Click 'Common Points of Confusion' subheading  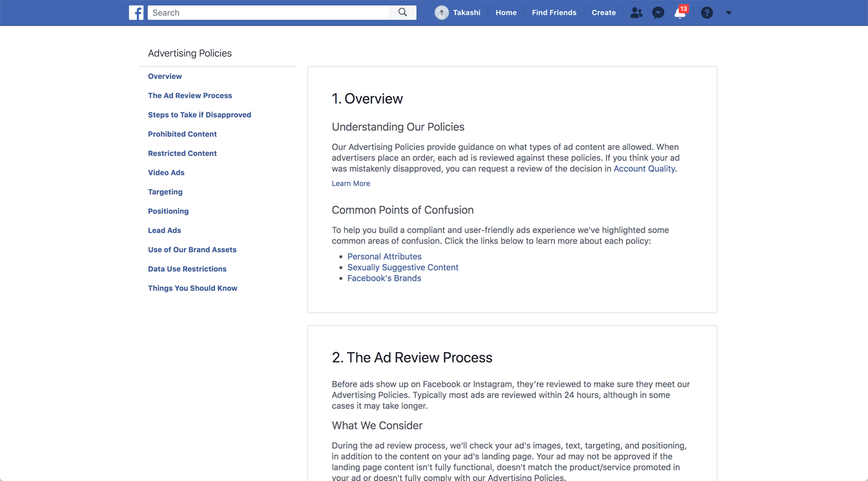click(403, 210)
